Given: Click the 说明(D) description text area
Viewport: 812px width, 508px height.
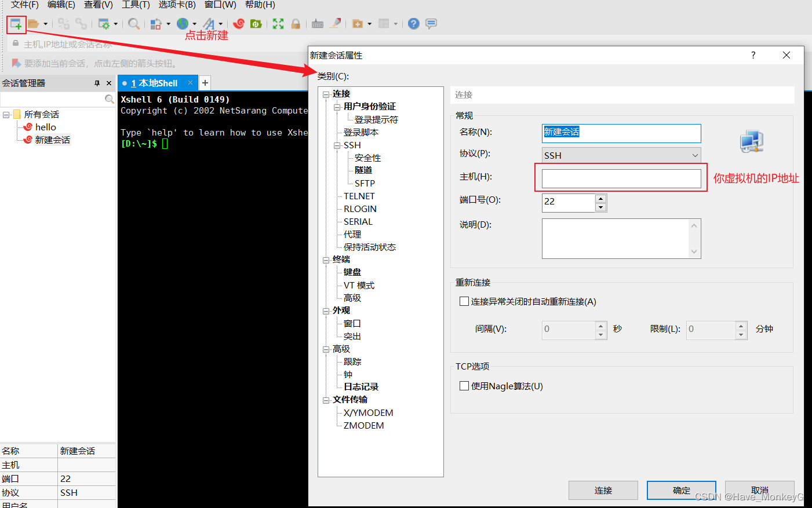Looking at the screenshot, I should [x=621, y=239].
